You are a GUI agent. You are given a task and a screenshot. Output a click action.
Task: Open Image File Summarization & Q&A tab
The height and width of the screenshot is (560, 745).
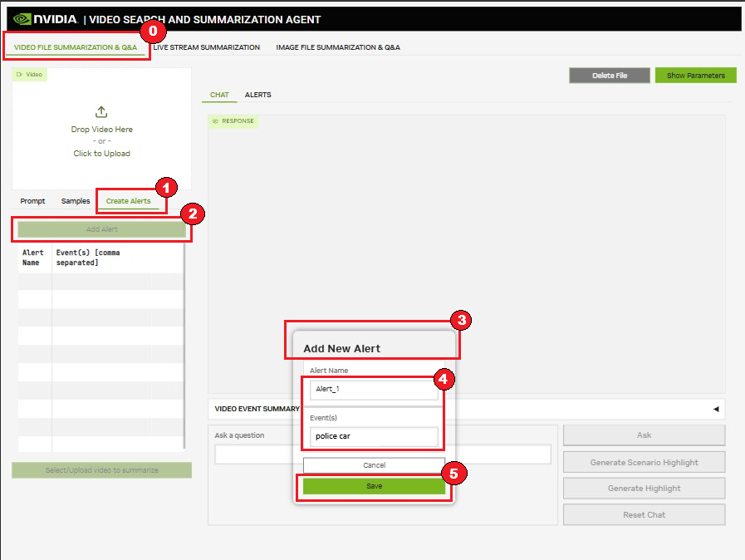click(x=337, y=47)
